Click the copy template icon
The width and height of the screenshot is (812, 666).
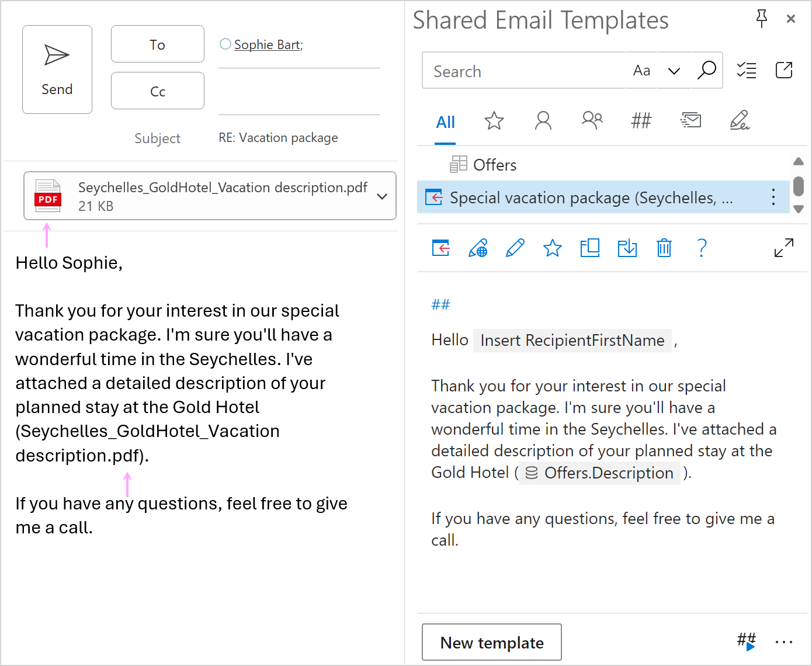pyautogui.click(x=590, y=248)
